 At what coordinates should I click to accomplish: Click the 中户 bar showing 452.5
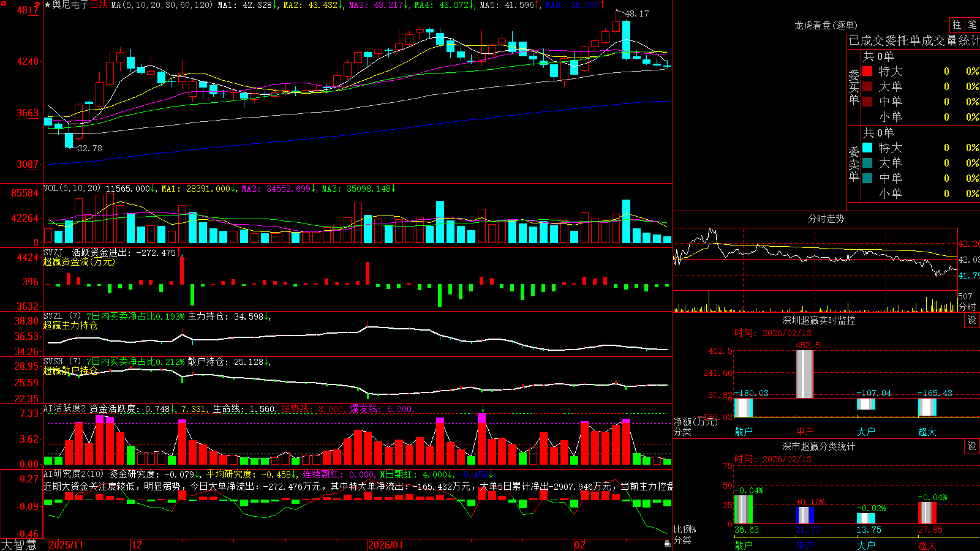(x=805, y=374)
